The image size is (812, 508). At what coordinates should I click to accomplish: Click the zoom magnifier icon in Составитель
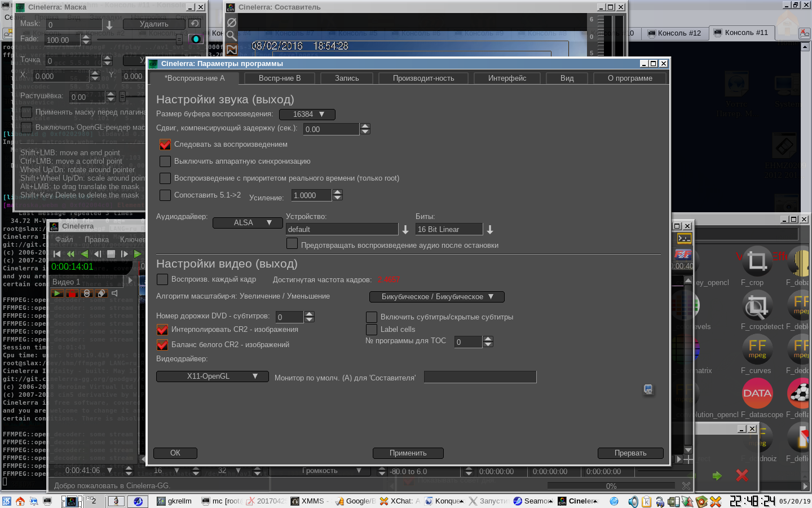[232, 36]
